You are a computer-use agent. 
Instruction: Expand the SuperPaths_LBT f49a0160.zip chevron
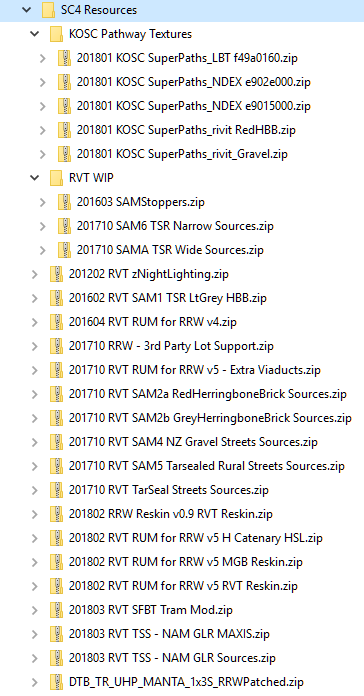43,58
